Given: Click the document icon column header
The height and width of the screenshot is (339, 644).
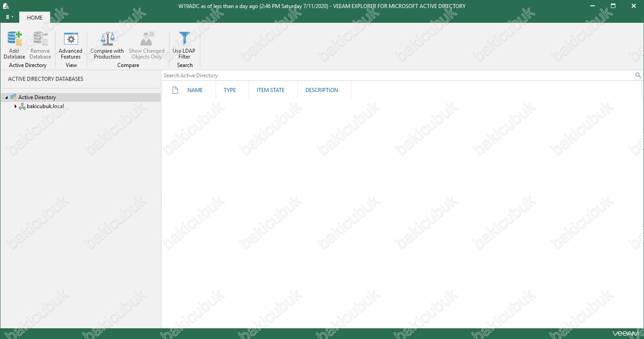Looking at the screenshot, I should point(175,90).
